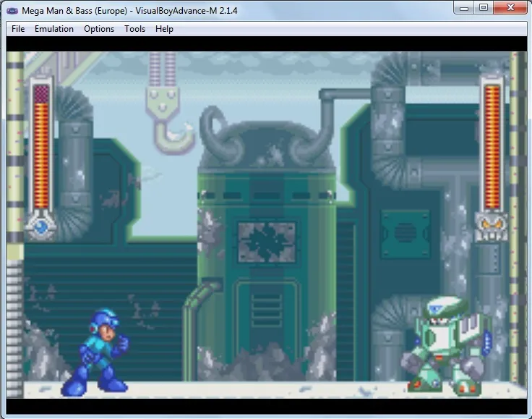Click the Mega Man & Bass window title text
The image size is (532, 419).
coord(129,11)
